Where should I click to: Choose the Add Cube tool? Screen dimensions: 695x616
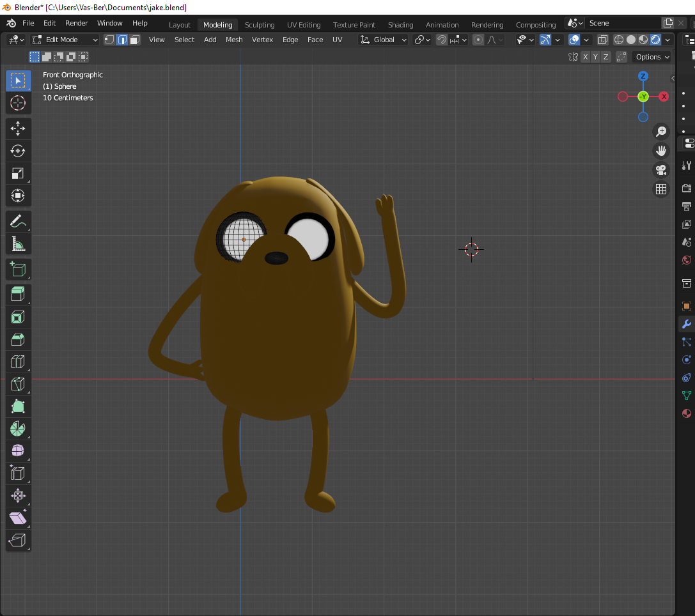point(18,269)
